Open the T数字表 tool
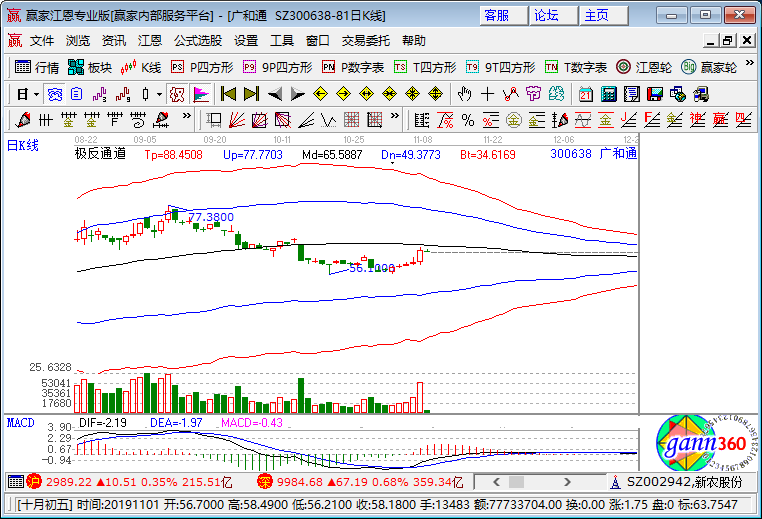Screen dimensions: 762x519 pos(576,67)
